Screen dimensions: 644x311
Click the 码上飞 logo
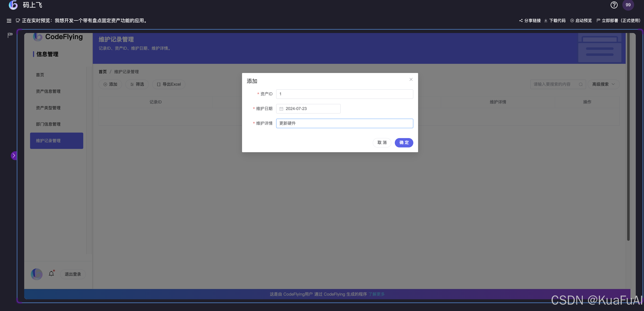(25, 5)
